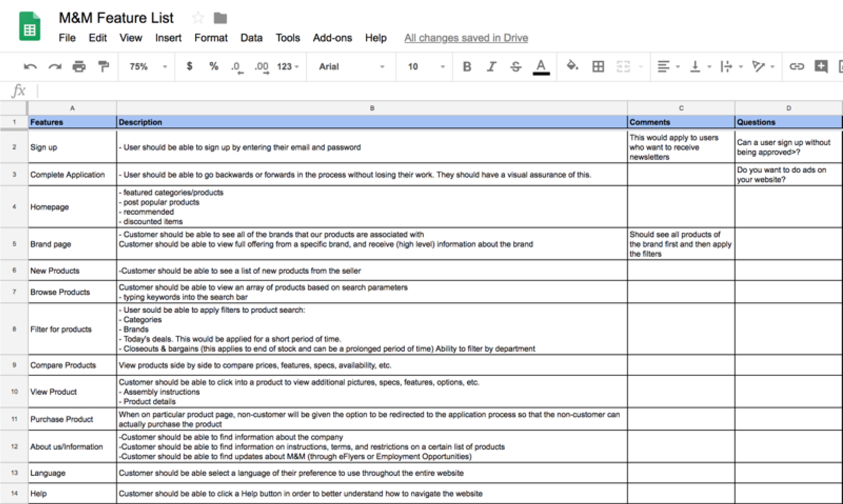Screen dimensions: 843x504
Task: Open the font size 10 dropdown
Action: (x=426, y=67)
